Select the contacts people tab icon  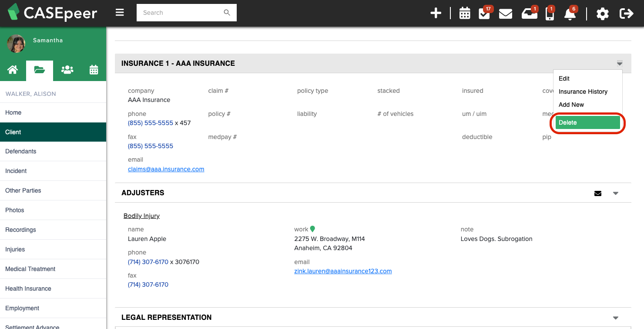pos(67,70)
